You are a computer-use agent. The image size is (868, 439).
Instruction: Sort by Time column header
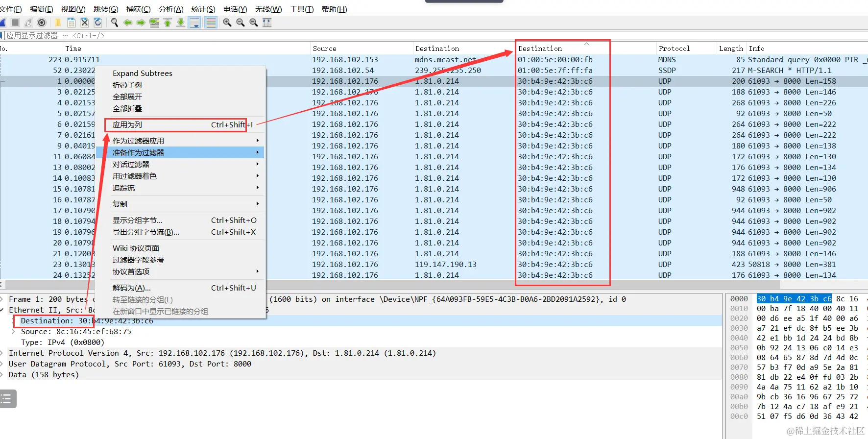pos(186,49)
